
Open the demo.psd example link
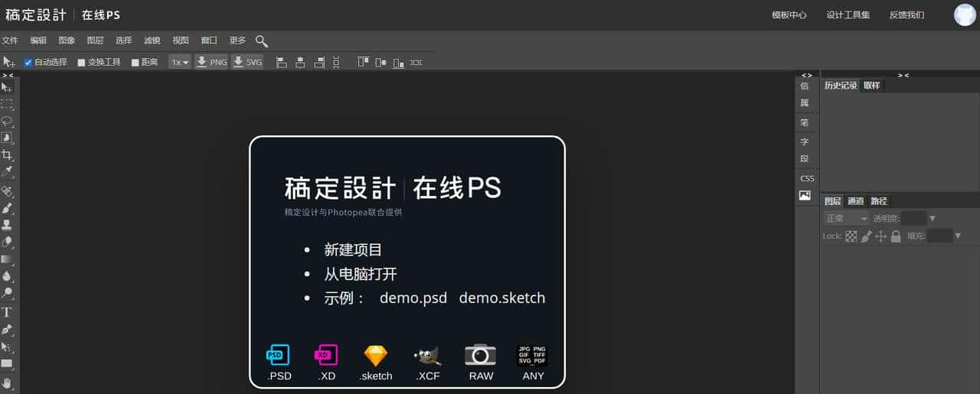(413, 298)
